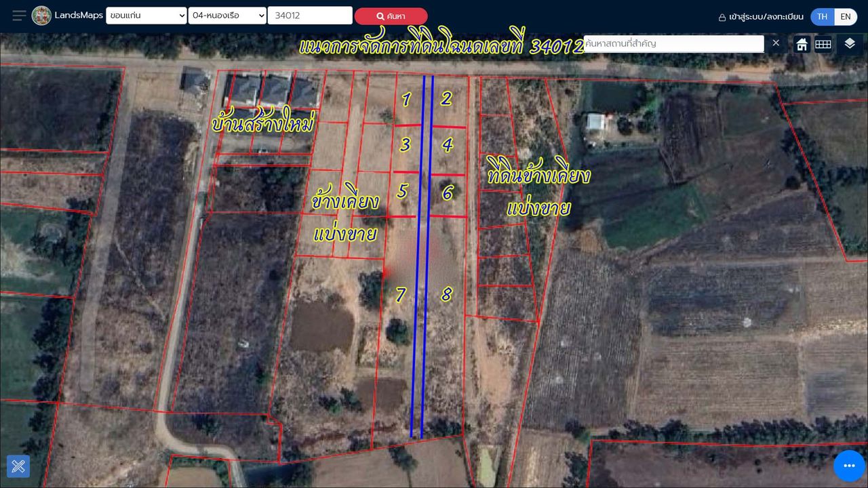
Task: Clear the place search with X
Action: click(x=776, y=43)
